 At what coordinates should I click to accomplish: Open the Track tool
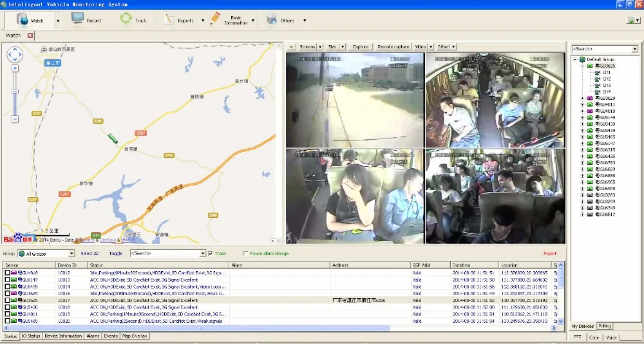[126, 19]
